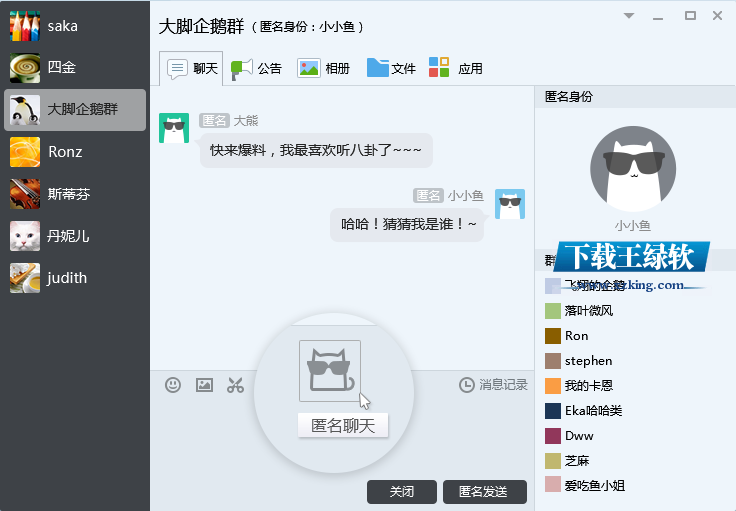Open the 文件 files tab
This screenshot has height=511, width=736.
[x=391, y=69]
